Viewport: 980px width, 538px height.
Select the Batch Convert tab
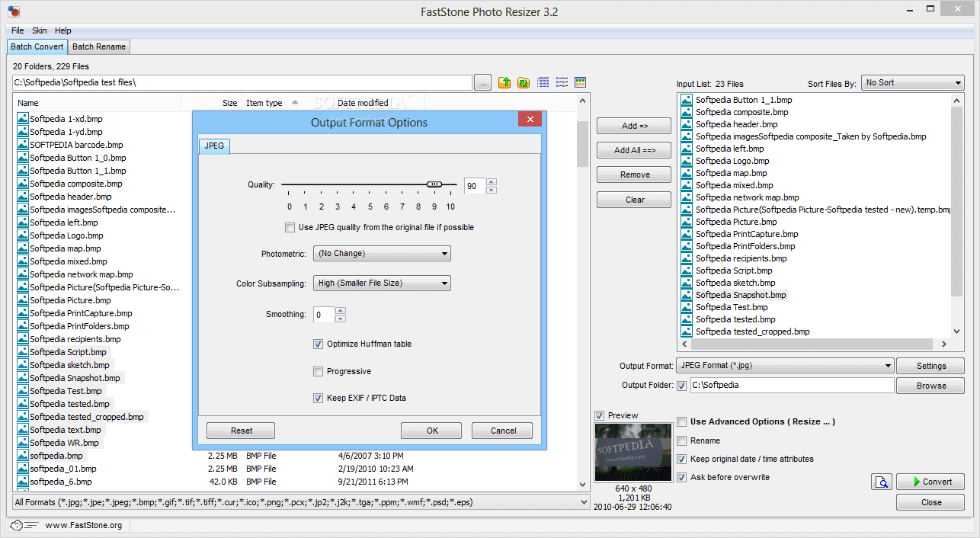click(37, 46)
